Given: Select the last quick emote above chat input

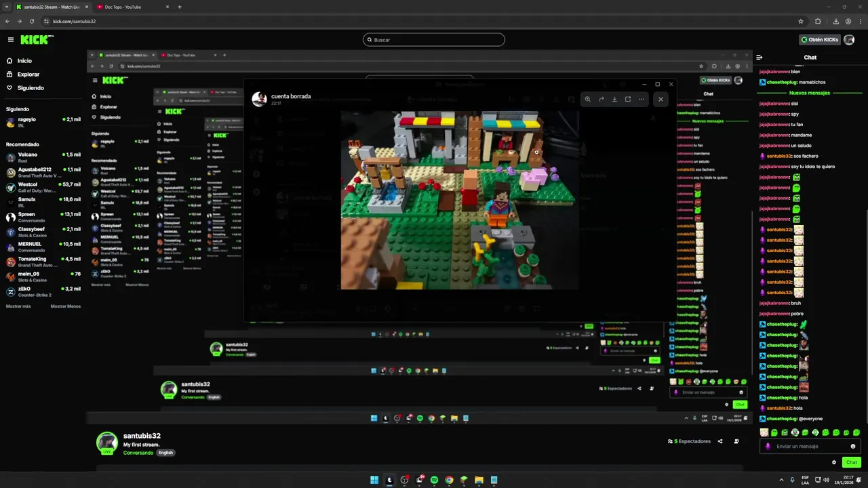Looking at the screenshot, I should click(x=856, y=432).
